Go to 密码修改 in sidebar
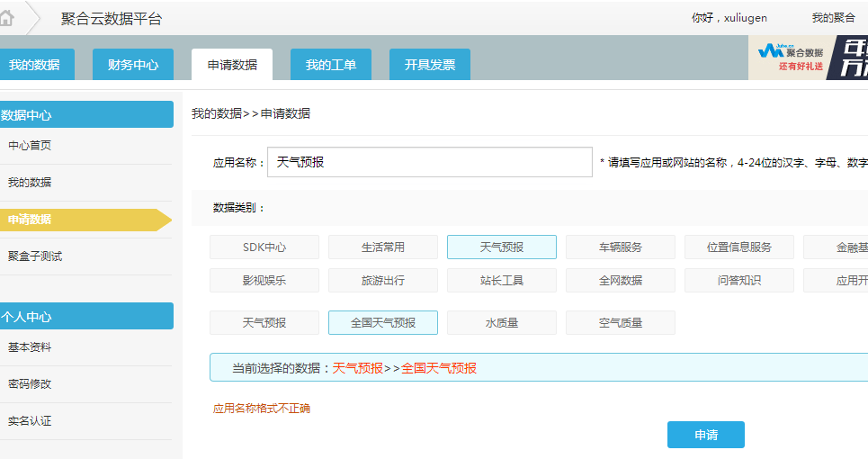This screenshot has width=868, height=459. point(30,384)
